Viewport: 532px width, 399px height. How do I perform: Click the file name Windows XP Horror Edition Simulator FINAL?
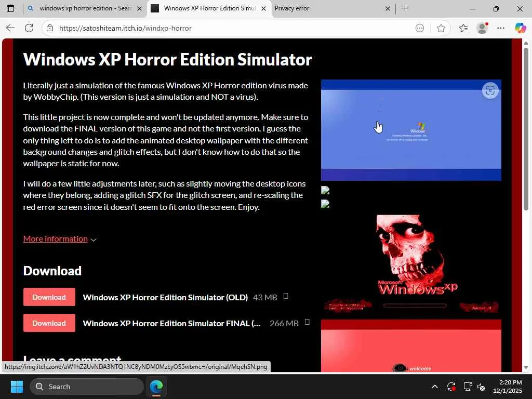(171, 323)
